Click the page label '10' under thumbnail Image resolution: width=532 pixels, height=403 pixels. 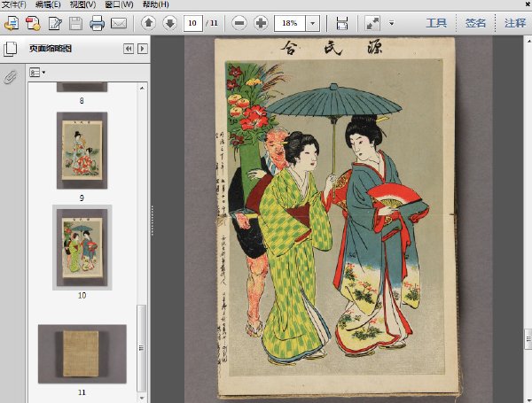[82, 295]
